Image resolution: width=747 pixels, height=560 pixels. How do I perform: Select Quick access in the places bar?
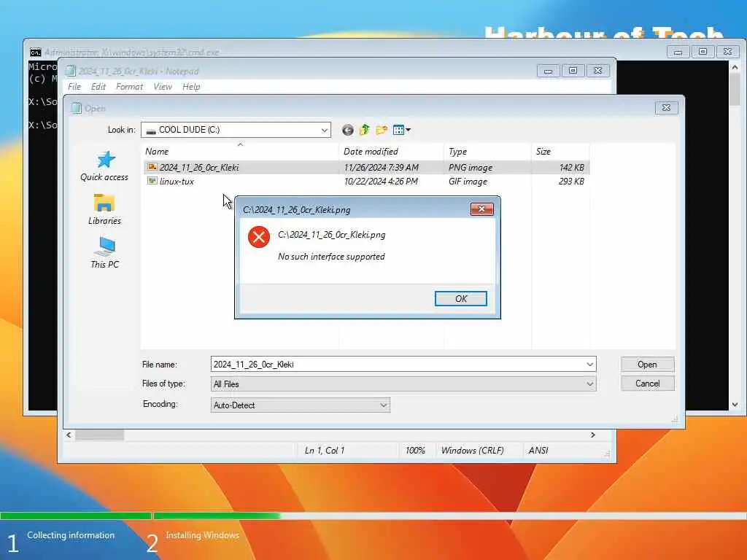click(x=104, y=166)
